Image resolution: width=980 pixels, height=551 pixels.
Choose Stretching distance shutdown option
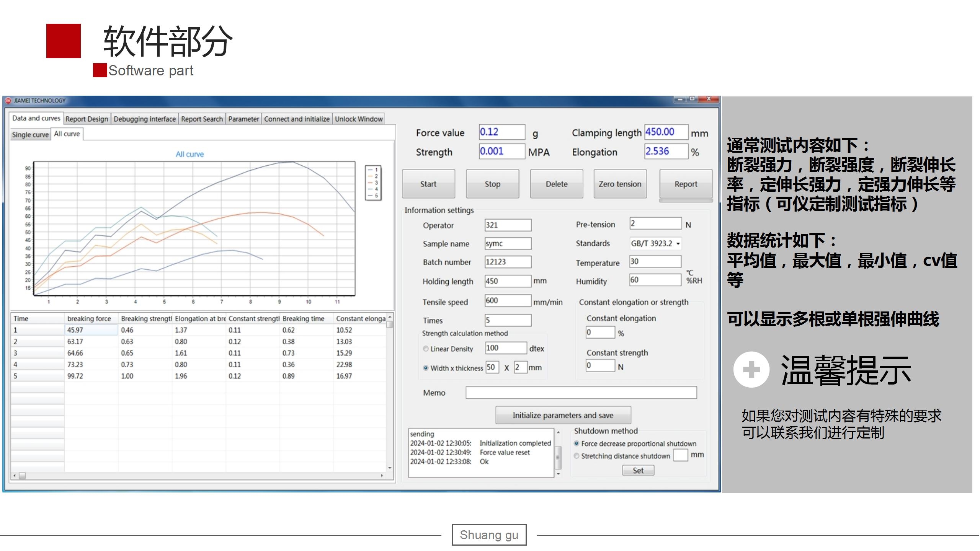(x=577, y=456)
